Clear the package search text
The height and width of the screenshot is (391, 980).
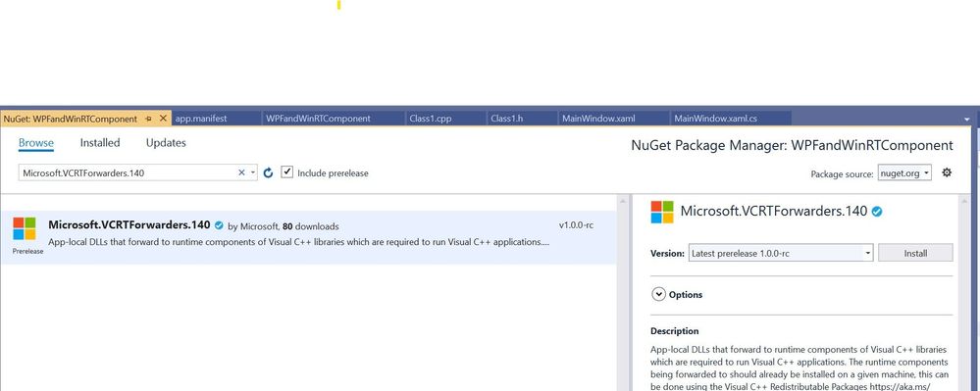click(241, 173)
